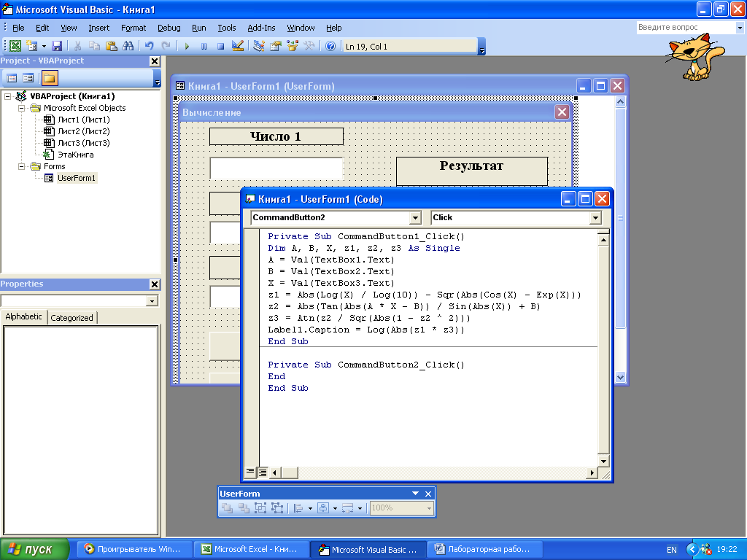Click the View Microsoft Excel icon
Screen dimensions: 747x560
15,46
